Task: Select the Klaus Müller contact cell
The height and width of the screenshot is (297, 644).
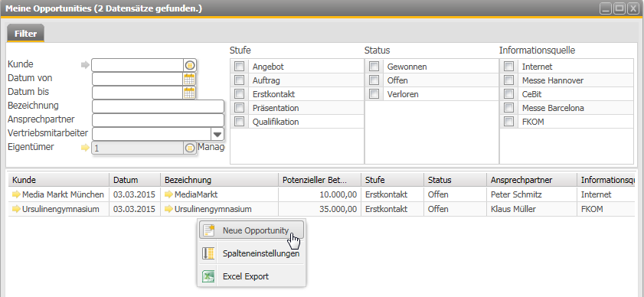Action: click(x=531, y=209)
